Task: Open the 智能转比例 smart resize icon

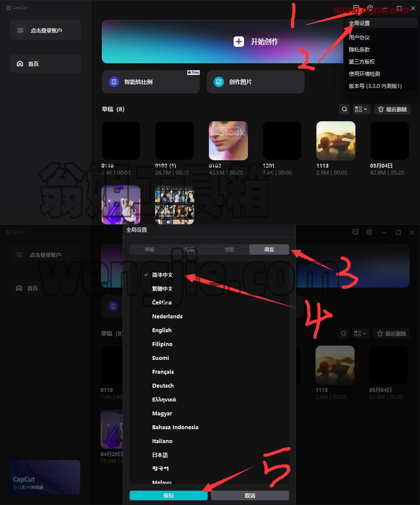Action: (114, 82)
